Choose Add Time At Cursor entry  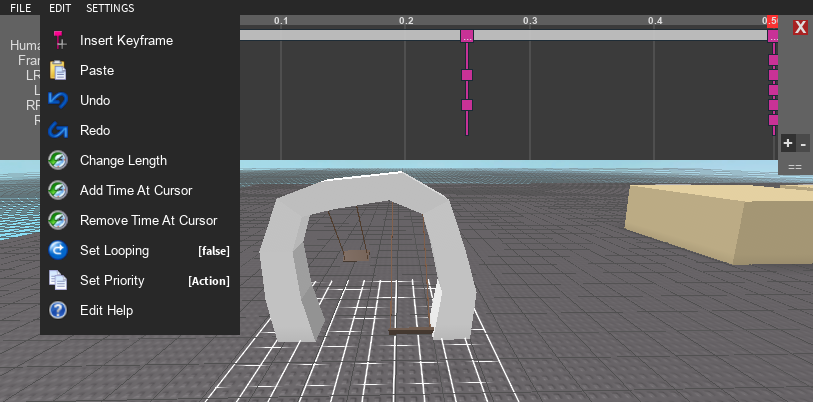coord(140,190)
